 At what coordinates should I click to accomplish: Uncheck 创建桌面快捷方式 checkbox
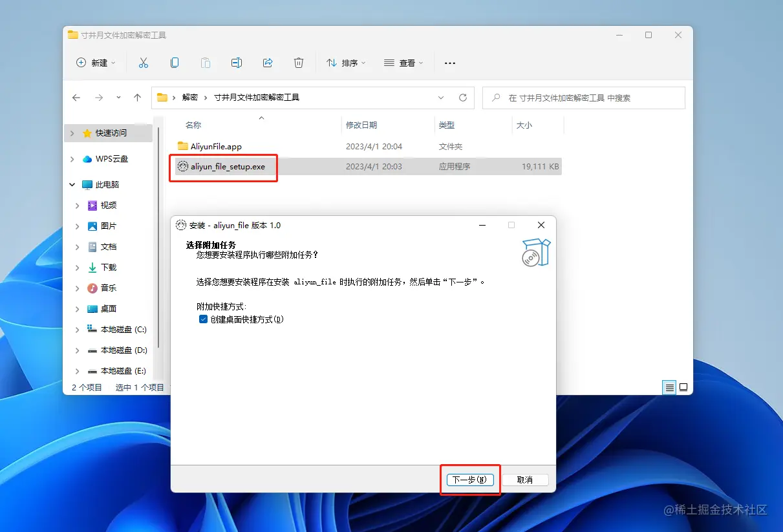point(203,319)
